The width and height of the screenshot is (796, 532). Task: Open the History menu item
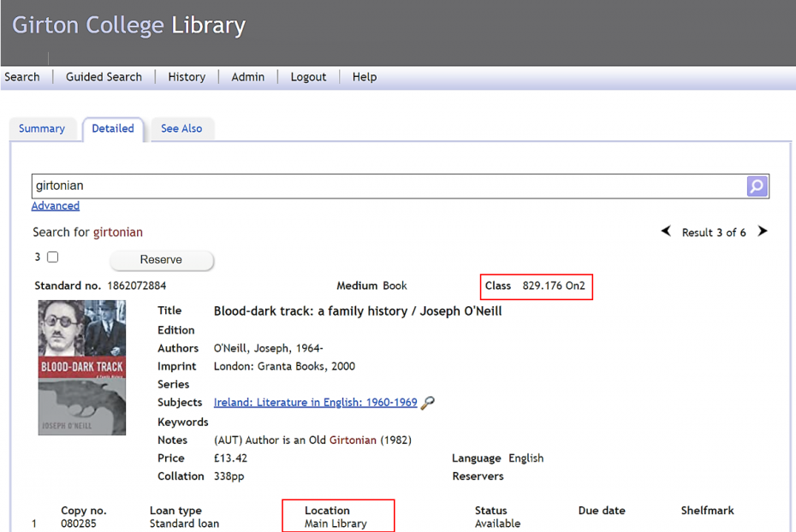pos(187,77)
